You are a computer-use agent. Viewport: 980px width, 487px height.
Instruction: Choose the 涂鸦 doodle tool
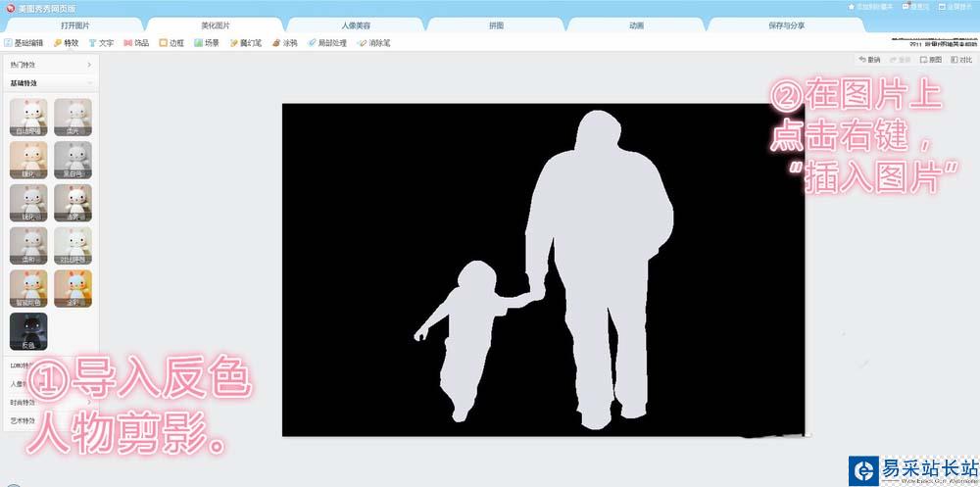pos(285,43)
